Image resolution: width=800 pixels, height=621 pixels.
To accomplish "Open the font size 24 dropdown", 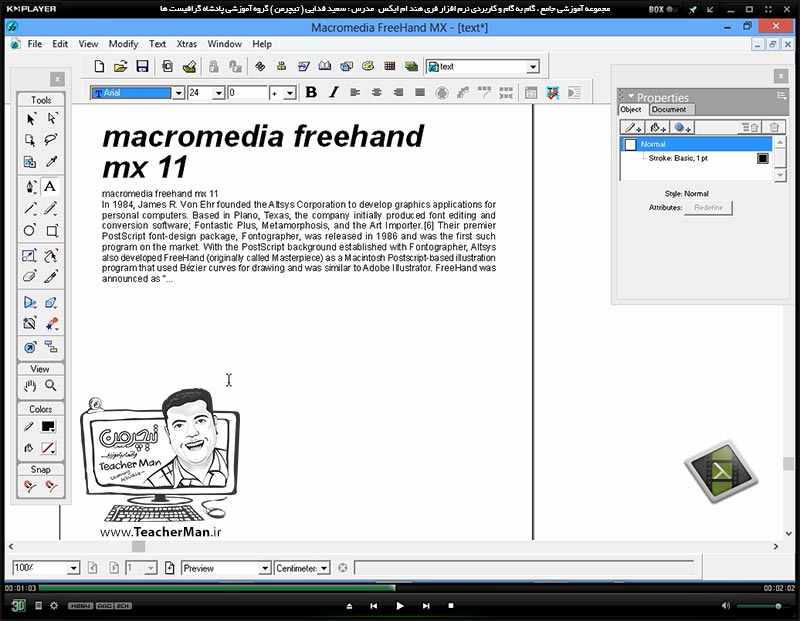I will click(219, 93).
